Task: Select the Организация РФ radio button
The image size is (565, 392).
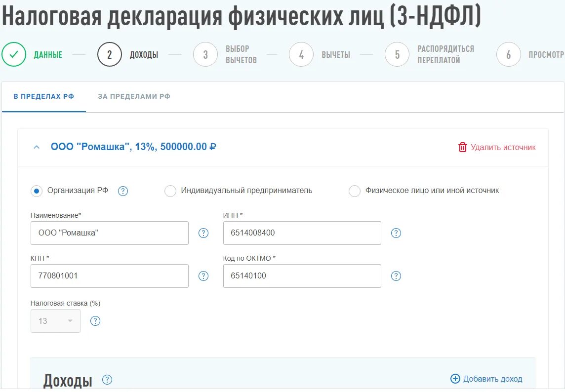Action: (x=37, y=191)
